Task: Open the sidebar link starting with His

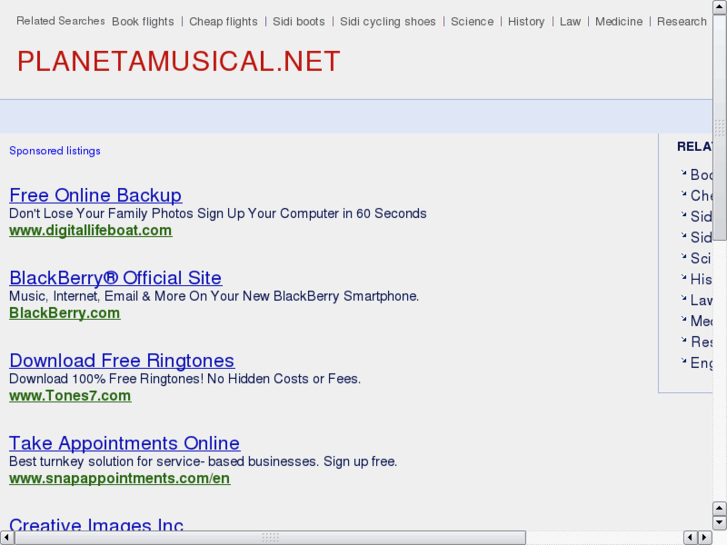Action: click(x=701, y=279)
